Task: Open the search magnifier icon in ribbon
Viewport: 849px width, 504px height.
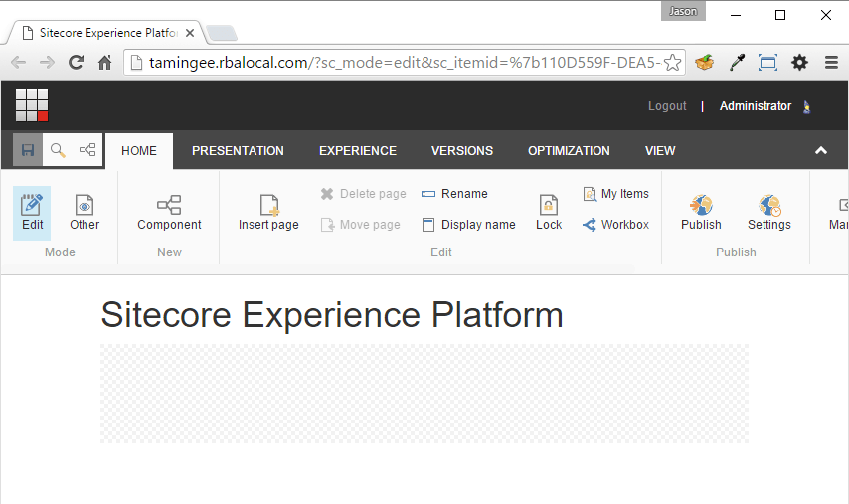Action: tap(58, 150)
